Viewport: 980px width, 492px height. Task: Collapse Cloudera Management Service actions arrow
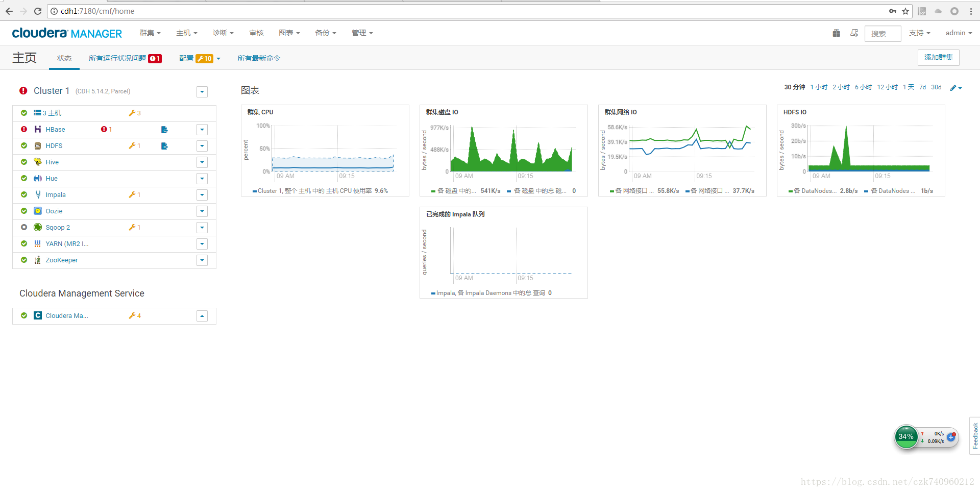(202, 316)
